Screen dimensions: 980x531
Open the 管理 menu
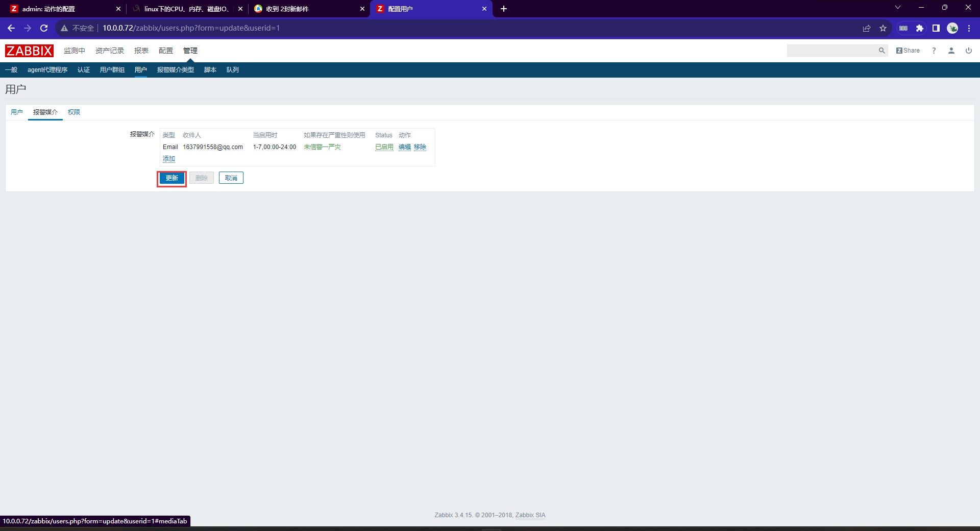(190, 51)
